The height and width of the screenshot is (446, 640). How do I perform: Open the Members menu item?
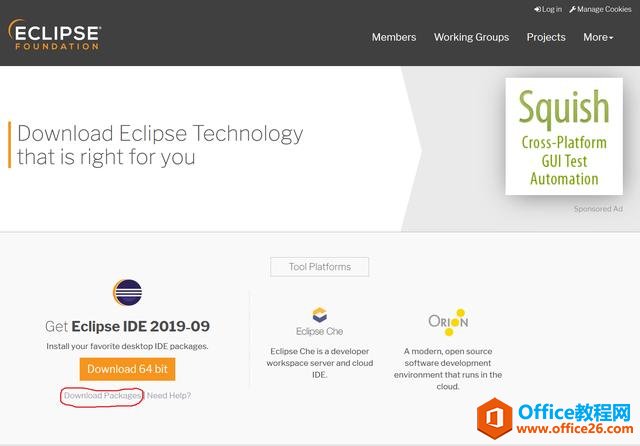point(394,37)
